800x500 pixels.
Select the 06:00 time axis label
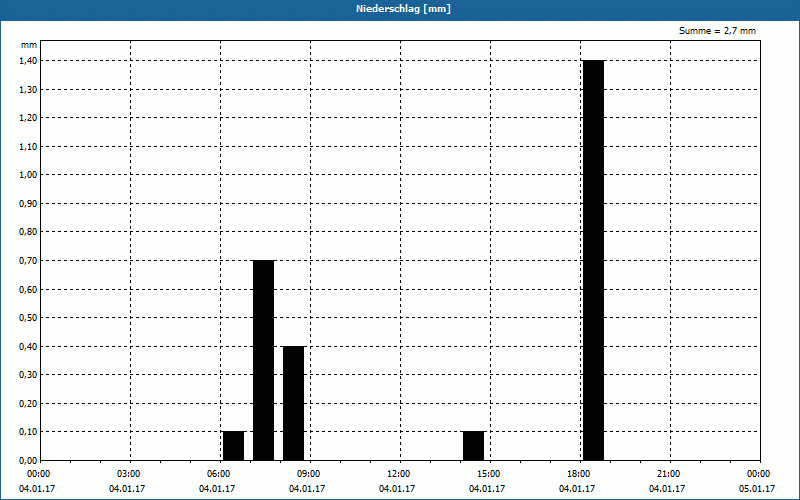tap(219, 474)
